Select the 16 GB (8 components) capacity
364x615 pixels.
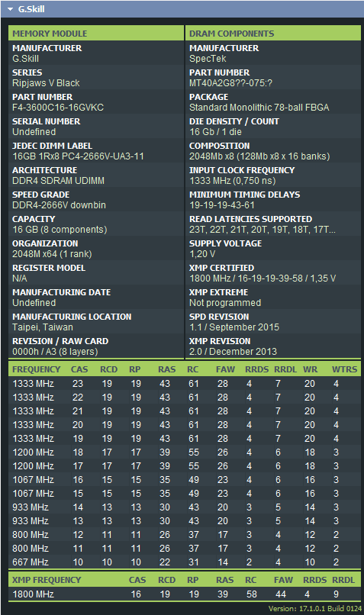60,230
